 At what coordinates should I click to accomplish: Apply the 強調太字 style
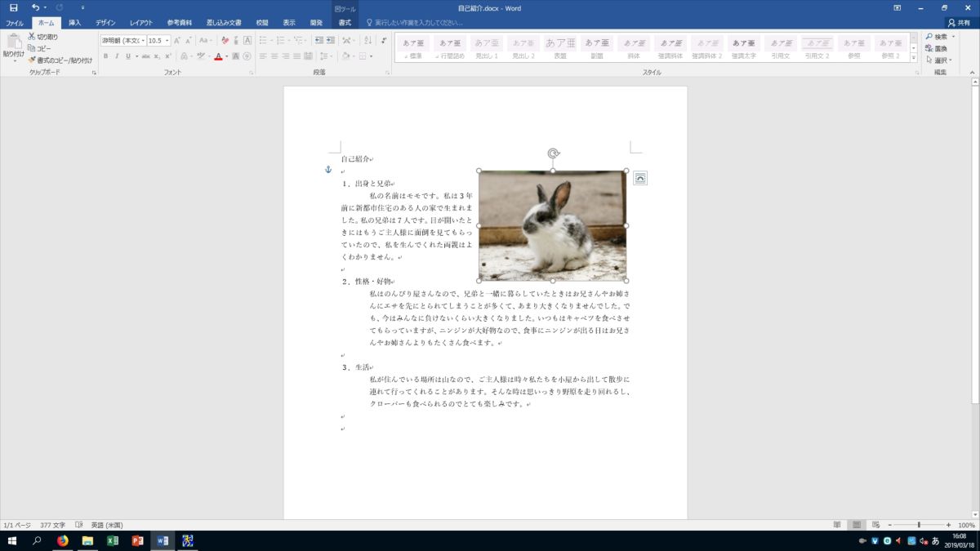744,47
